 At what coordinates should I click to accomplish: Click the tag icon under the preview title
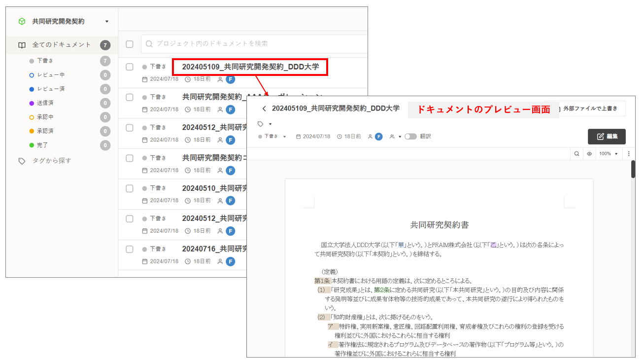(x=261, y=124)
